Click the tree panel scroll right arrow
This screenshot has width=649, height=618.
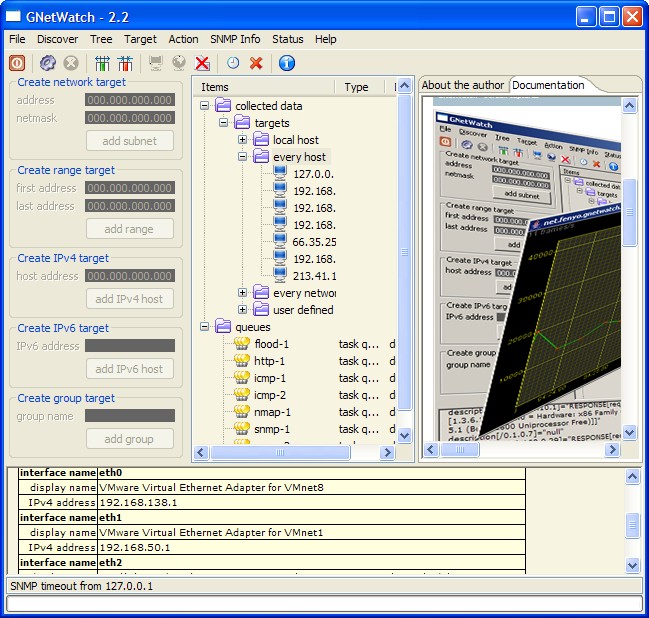(387, 452)
